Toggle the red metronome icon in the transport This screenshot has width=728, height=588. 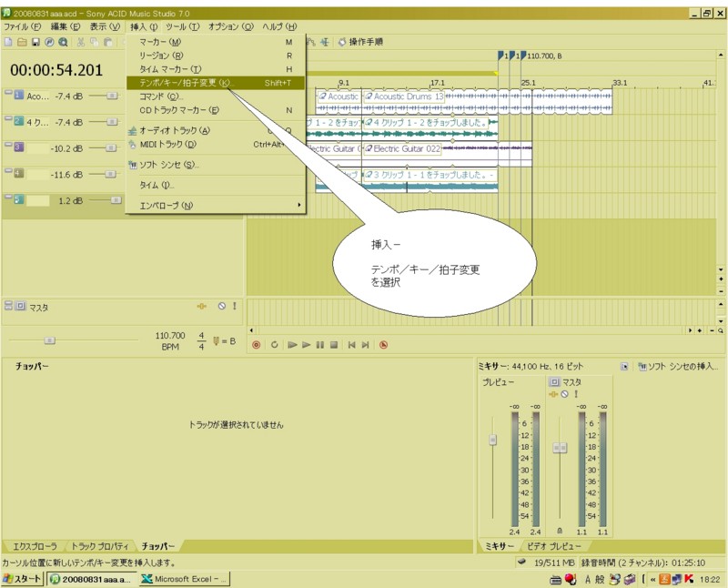(383, 345)
